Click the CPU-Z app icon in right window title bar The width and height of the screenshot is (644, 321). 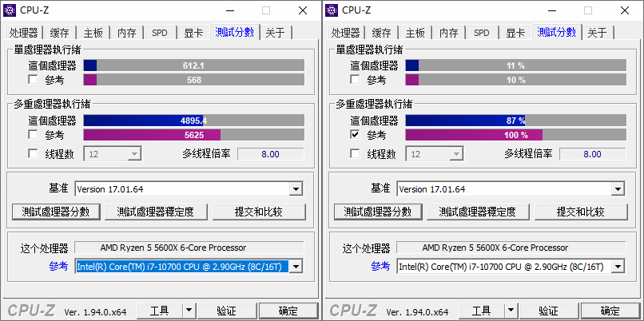(x=332, y=10)
